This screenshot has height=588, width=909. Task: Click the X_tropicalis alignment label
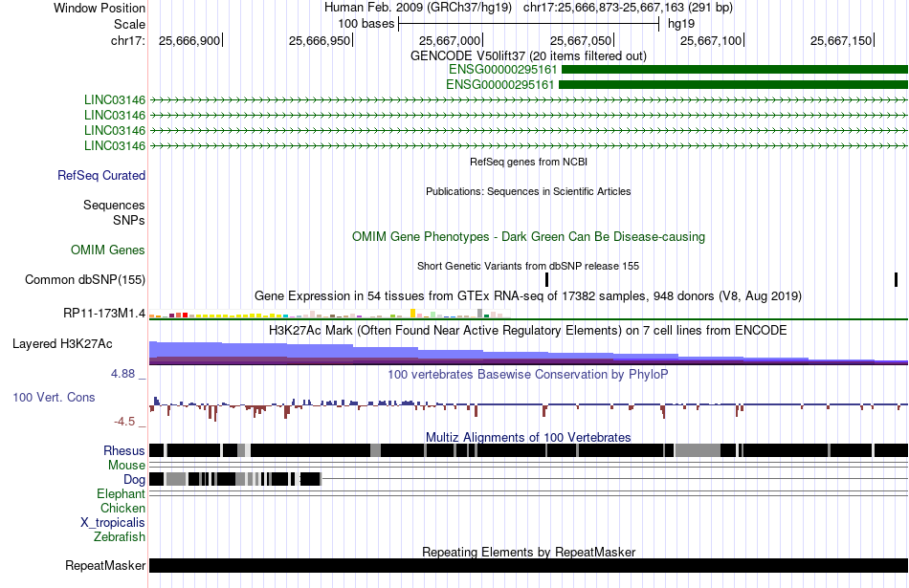[x=113, y=523]
